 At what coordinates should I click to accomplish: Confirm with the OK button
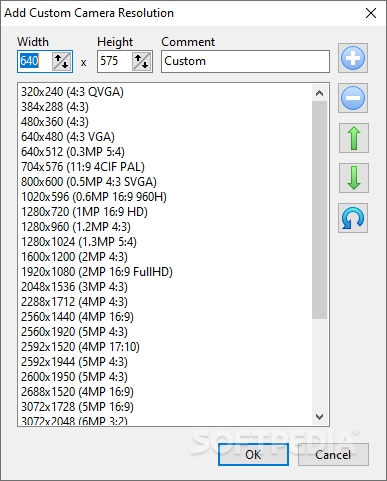pos(253,454)
